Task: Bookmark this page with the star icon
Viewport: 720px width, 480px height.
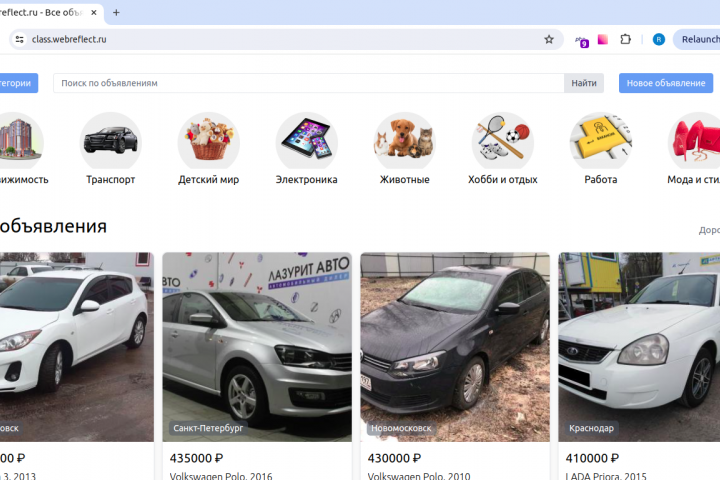Action: click(x=549, y=40)
